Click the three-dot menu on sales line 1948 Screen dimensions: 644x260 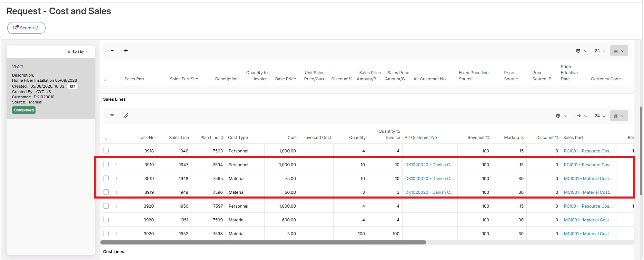click(117, 179)
